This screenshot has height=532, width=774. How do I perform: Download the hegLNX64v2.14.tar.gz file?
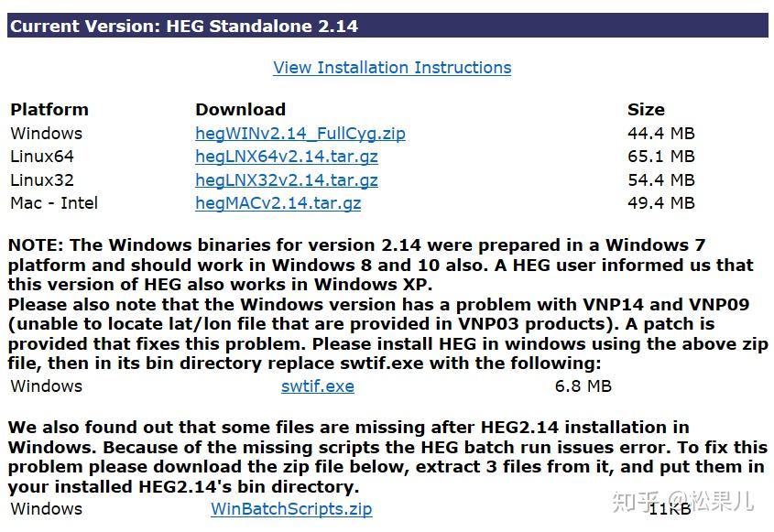pyautogui.click(x=287, y=157)
